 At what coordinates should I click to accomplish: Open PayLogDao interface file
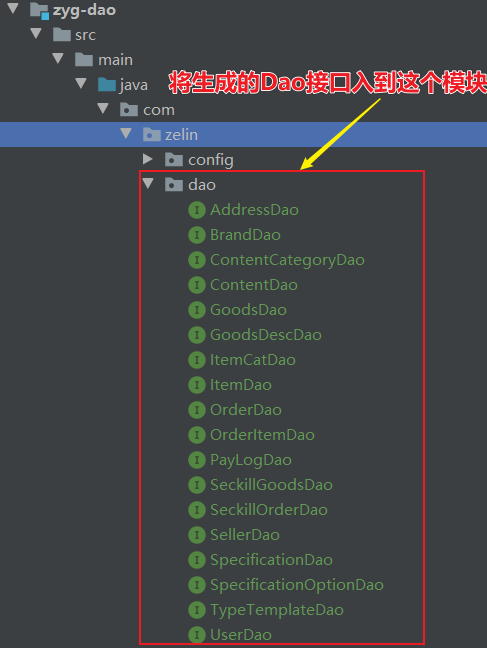tap(251, 460)
